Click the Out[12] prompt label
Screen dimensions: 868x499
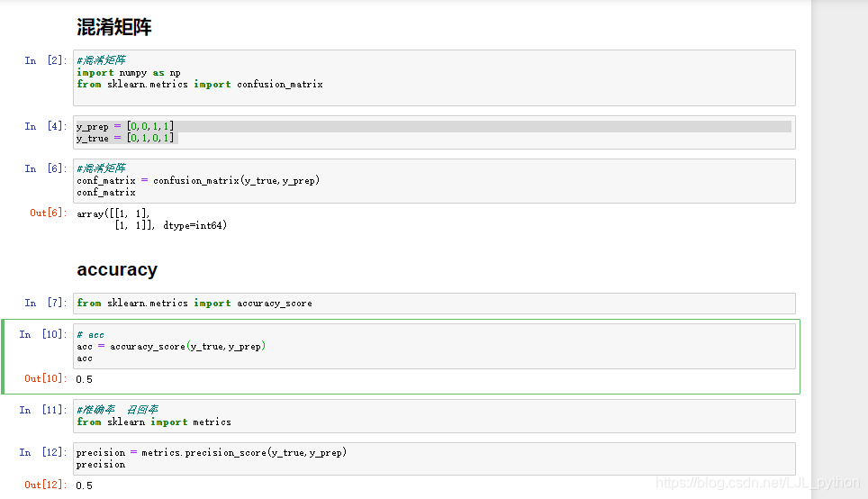click(x=45, y=485)
